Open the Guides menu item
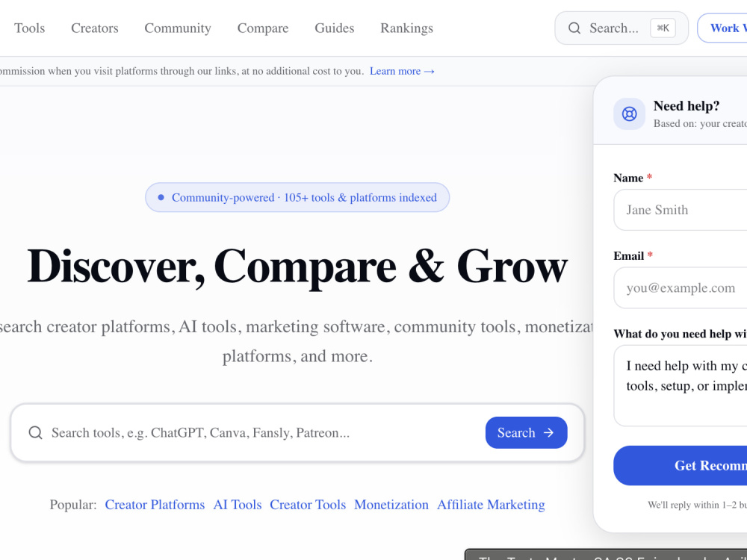747x560 pixels. point(335,28)
